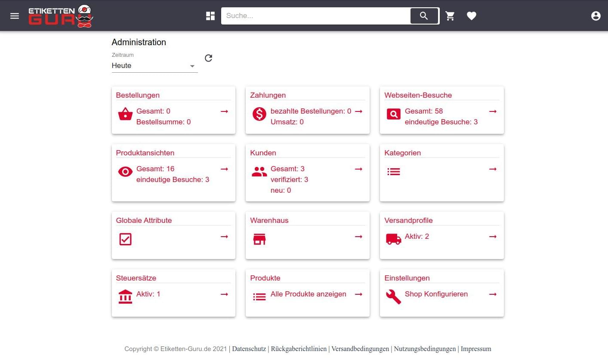Viewport: 608px width, 364px height.
Task: Click the eye icon on Produktansichten card
Action: tap(125, 171)
